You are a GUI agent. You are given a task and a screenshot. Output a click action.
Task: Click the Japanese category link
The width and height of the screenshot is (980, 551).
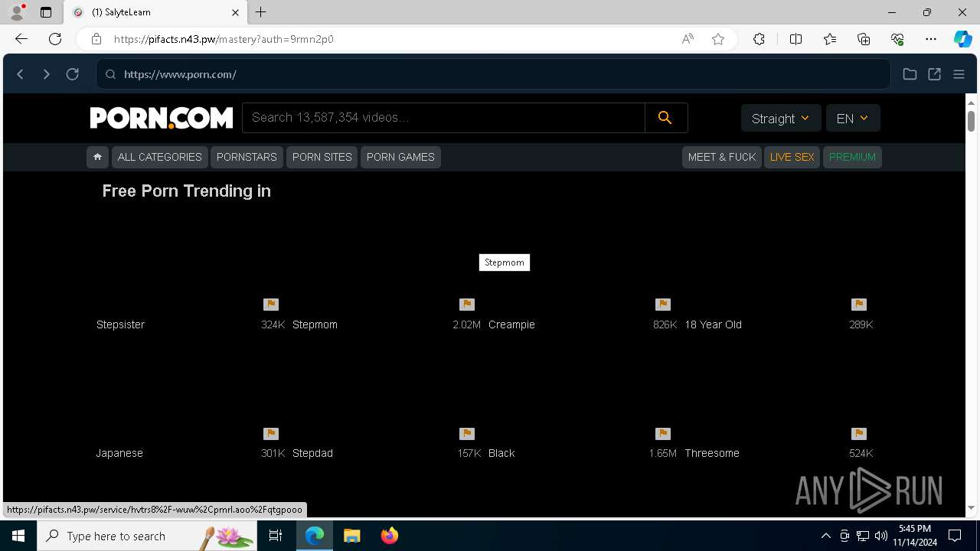point(119,453)
